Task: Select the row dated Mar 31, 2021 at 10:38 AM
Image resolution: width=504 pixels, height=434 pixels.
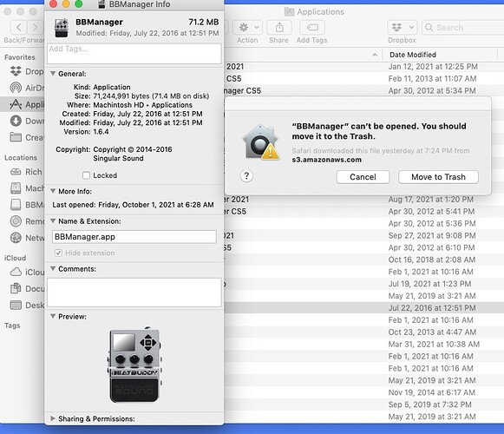Action: click(x=363, y=345)
